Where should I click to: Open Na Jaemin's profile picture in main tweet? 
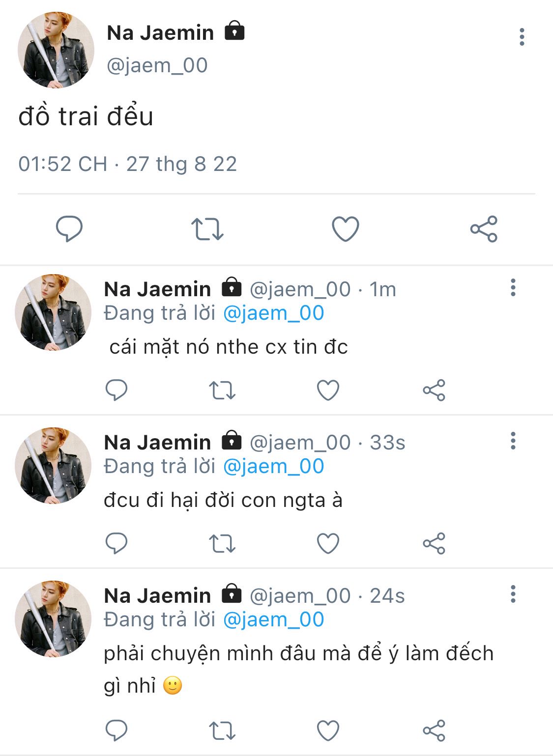[x=56, y=50]
